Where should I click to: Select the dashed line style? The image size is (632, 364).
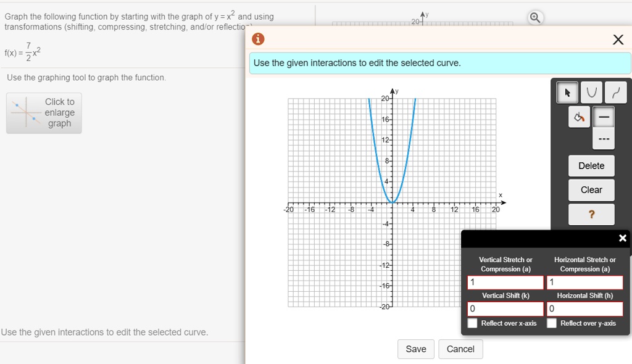tap(604, 139)
